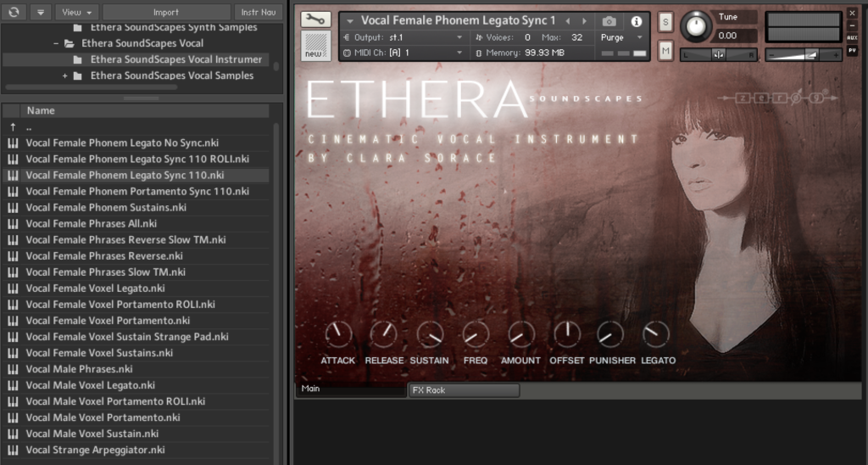Expand the Ethera SoundScapes Vocal Samples folder
Image resolution: width=868 pixels, height=465 pixels.
[64, 76]
